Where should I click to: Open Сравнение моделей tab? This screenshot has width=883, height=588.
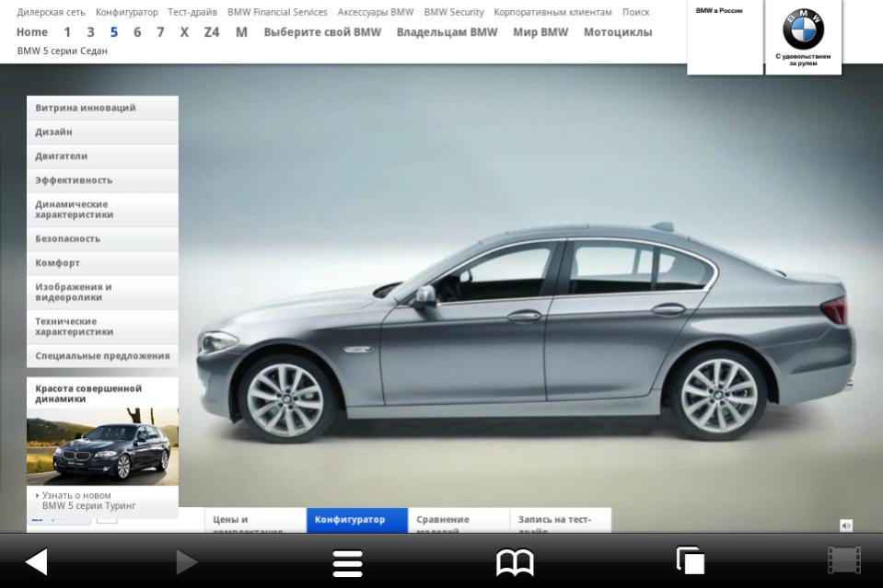[x=459, y=521]
